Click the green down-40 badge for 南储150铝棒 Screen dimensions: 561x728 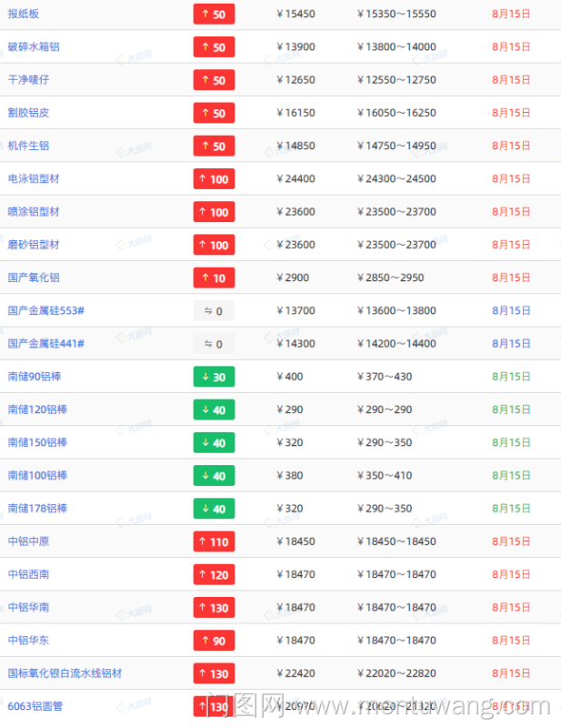click(214, 442)
